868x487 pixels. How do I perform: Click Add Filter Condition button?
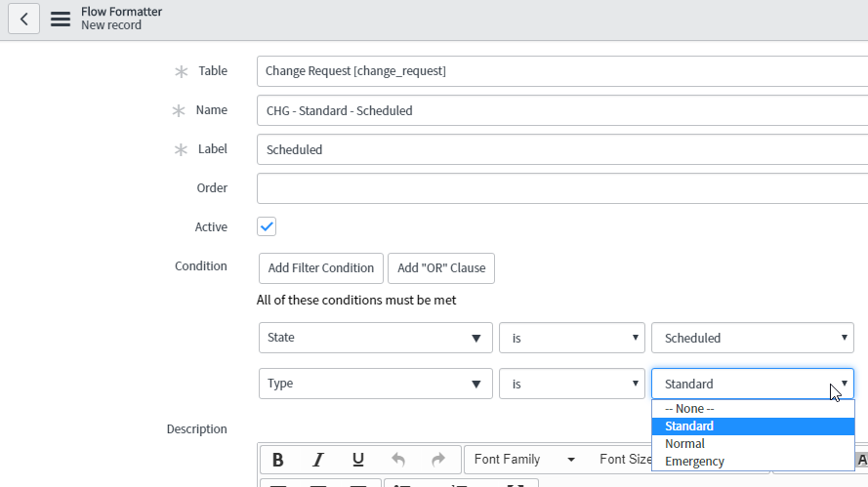320,267
